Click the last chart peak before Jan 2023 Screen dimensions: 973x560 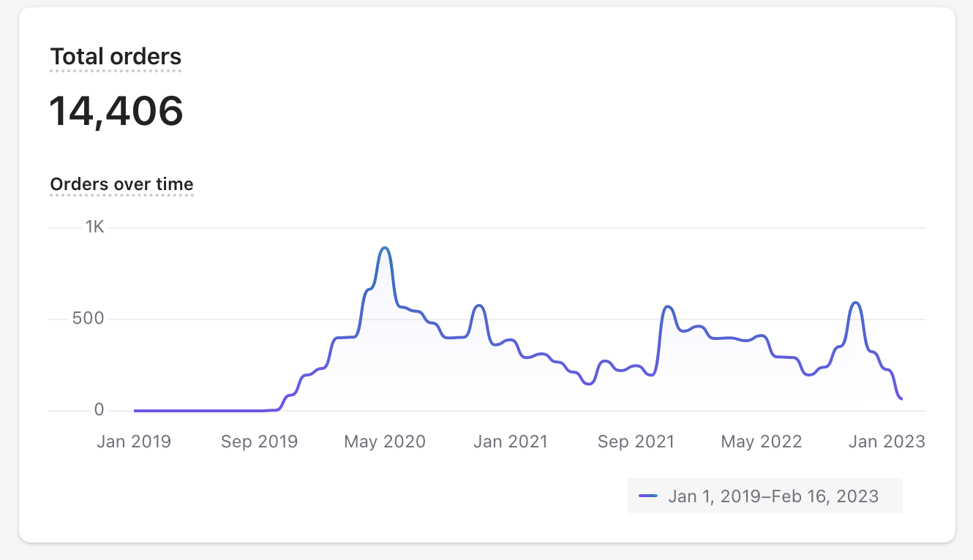pos(855,303)
